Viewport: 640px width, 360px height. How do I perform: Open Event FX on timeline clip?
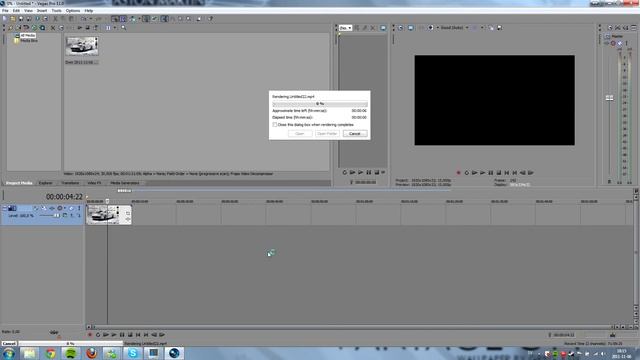(x=128, y=220)
